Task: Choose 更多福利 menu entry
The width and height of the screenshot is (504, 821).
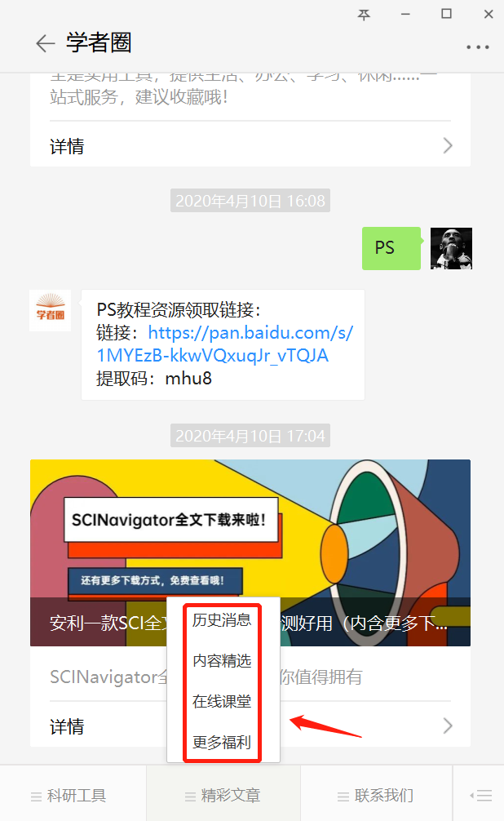Action: pyautogui.click(x=222, y=742)
